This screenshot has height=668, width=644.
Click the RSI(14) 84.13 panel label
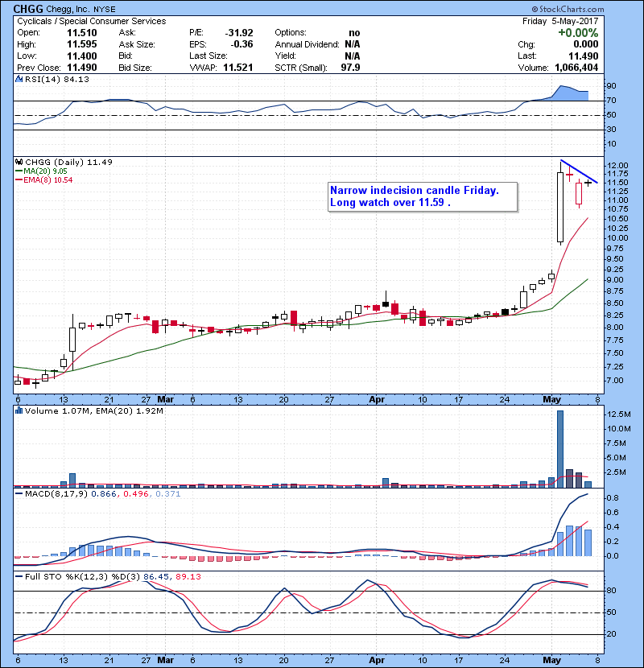(x=56, y=79)
